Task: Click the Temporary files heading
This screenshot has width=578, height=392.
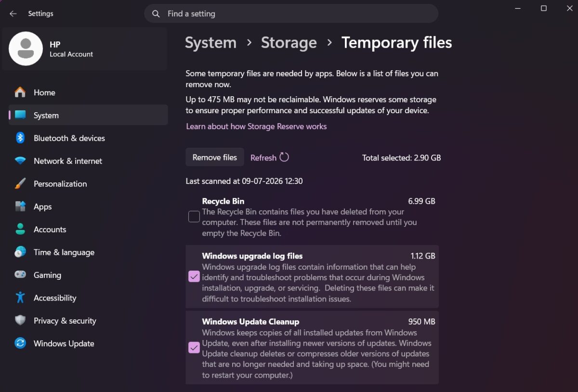Action: click(x=397, y=42)
